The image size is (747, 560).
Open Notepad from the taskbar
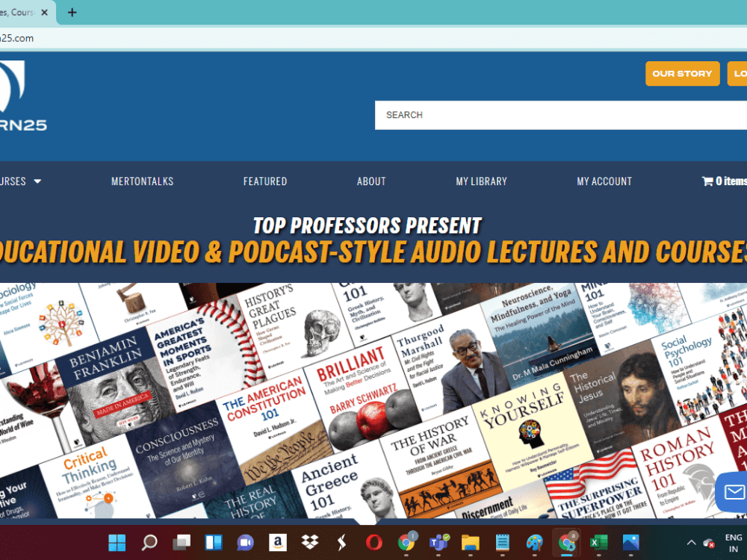503,542
